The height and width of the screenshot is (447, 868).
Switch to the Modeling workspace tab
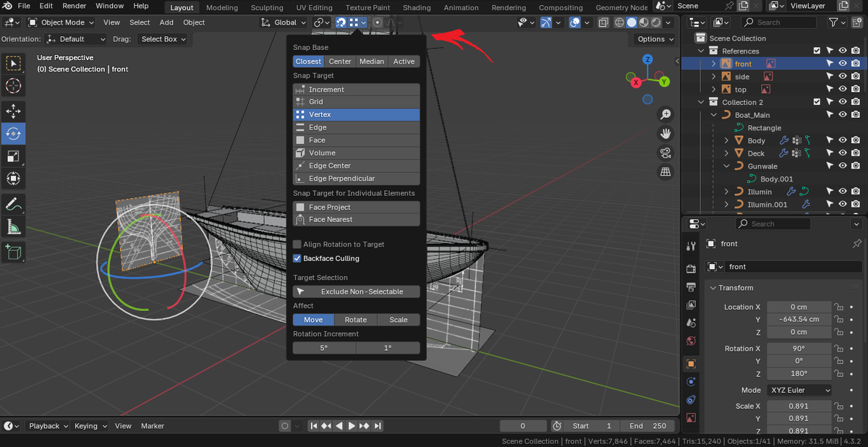(x=221, y=8)
